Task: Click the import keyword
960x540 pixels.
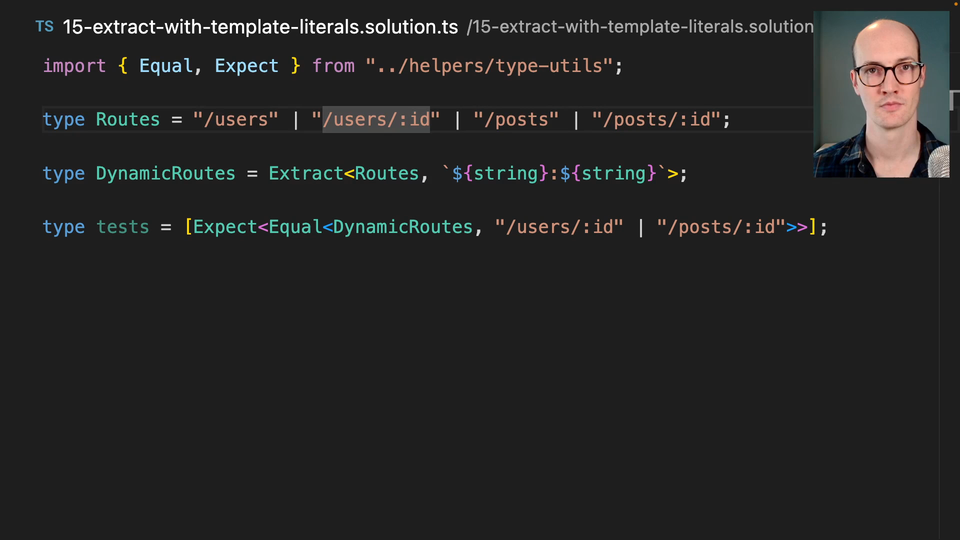Action: [74, 66]
